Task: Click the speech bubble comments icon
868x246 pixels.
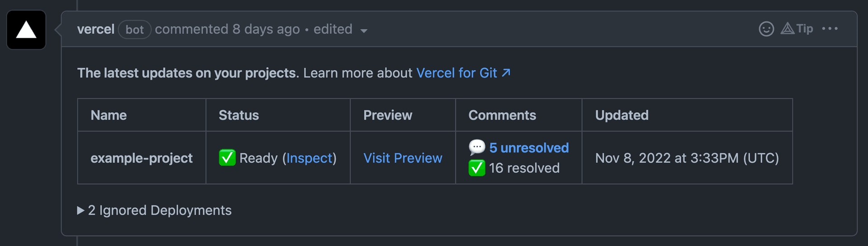Action: click(x=477, y=147)
